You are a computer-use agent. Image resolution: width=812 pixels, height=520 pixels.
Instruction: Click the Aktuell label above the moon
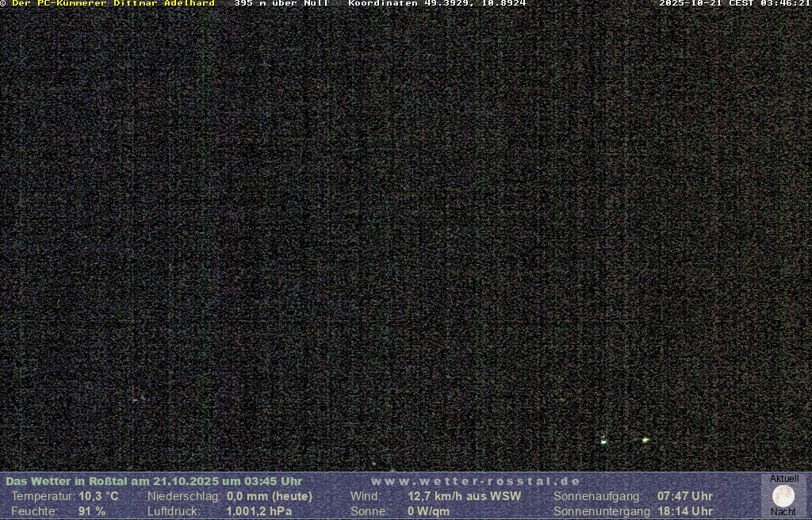click(x=783, y=479)
